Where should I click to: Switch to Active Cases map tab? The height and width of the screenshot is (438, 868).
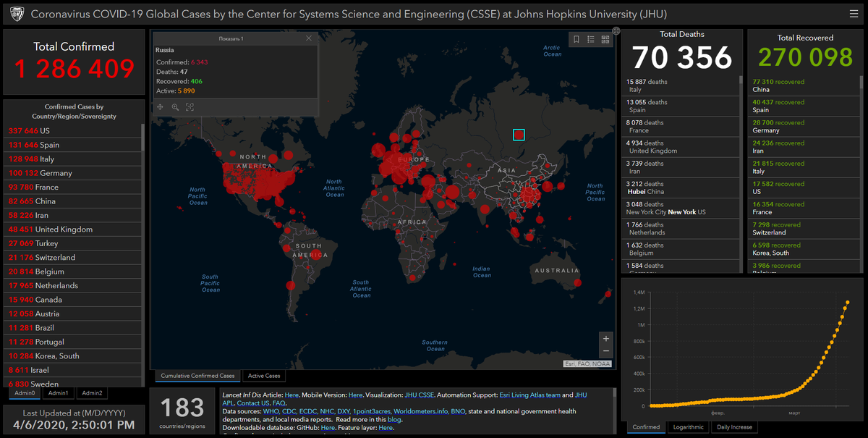[x=263, y=376]
